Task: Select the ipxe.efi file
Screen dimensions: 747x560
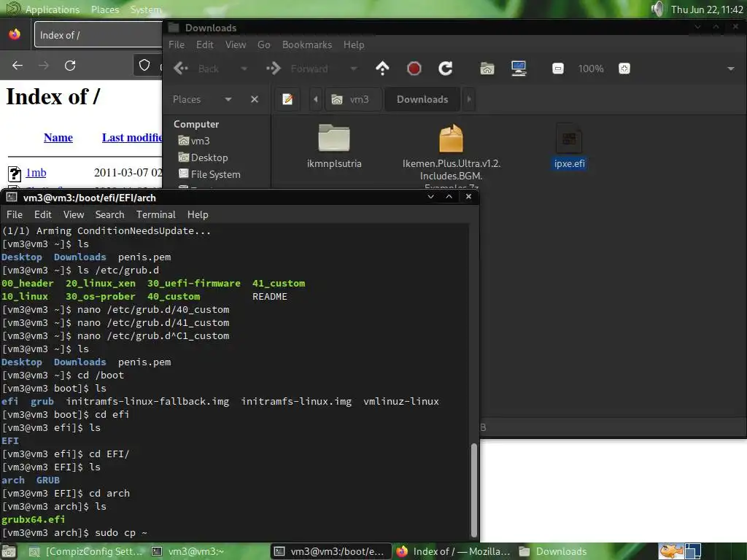Action: (569, 146)
